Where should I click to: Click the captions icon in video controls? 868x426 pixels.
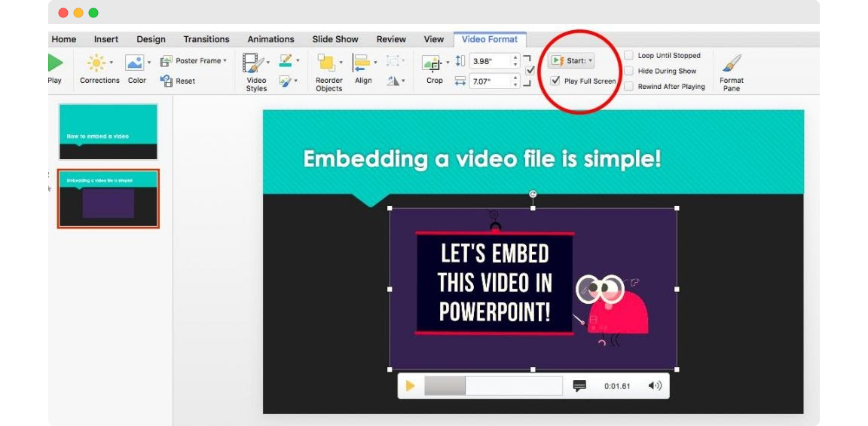[x=579, y=386]
